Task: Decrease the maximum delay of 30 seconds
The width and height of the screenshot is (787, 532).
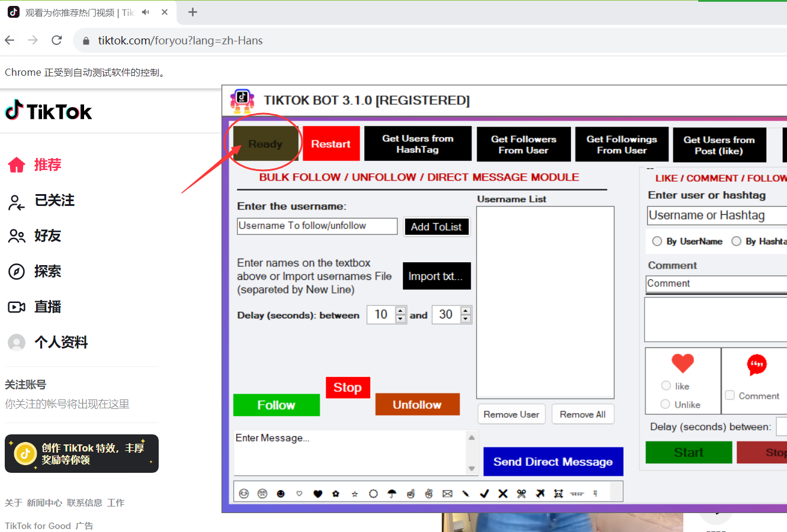Action: tap(466, 319)
